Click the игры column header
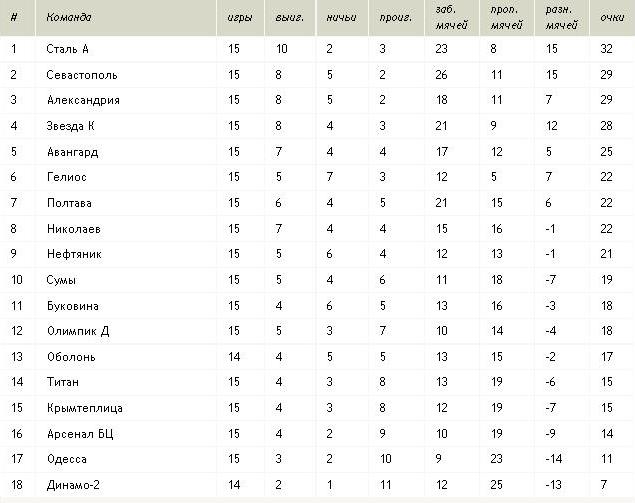This screenshot has width=635, height=503. (x=240, y=17)
